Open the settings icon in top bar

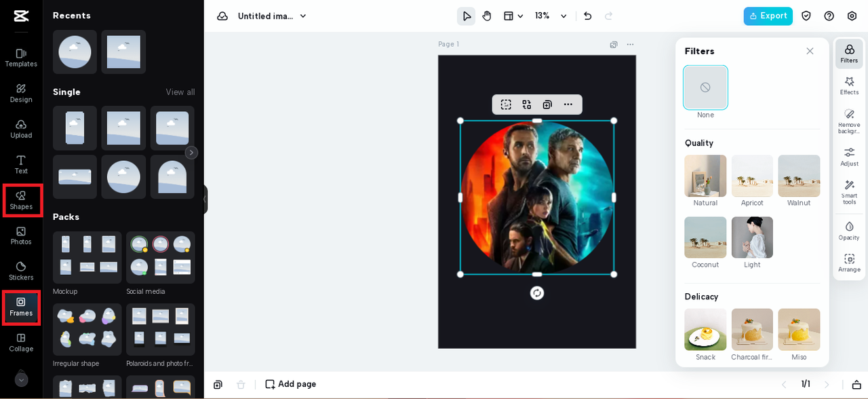click(852, 16)
